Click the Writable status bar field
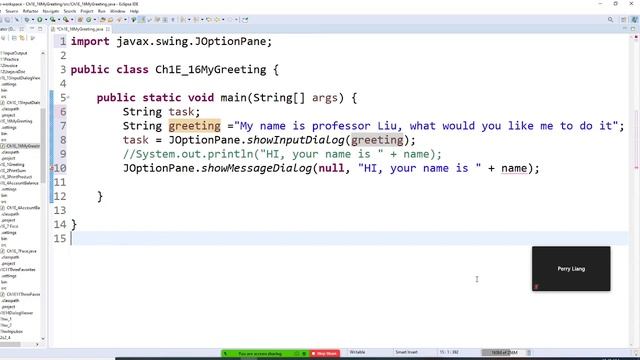640x360 pixels. (x=358, y=352)
